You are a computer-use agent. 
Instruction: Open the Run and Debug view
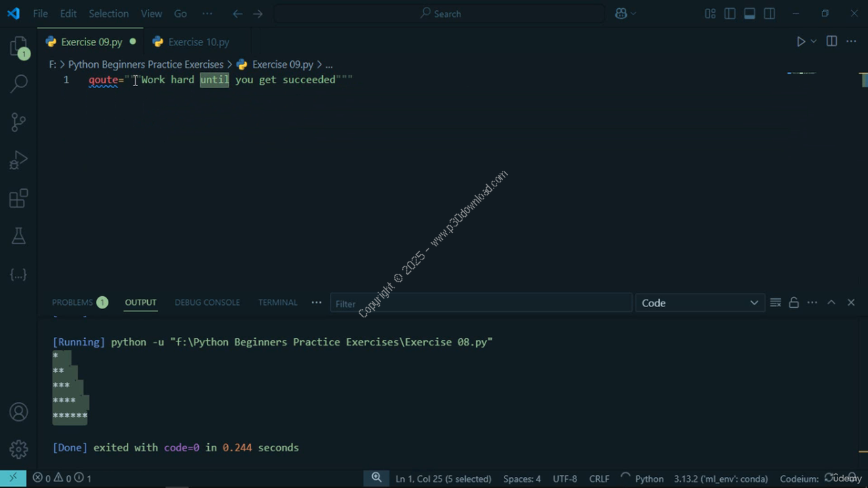[x=19, y=161]
